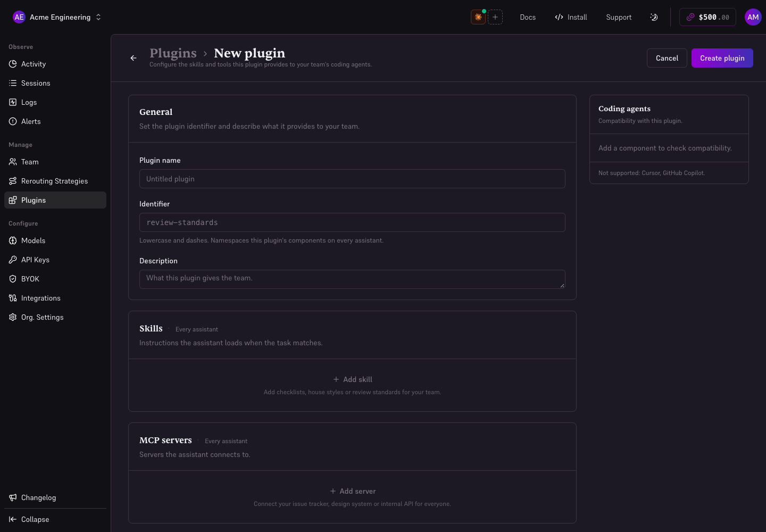Click the BYOK shield icon

click(x=13, y=279)
